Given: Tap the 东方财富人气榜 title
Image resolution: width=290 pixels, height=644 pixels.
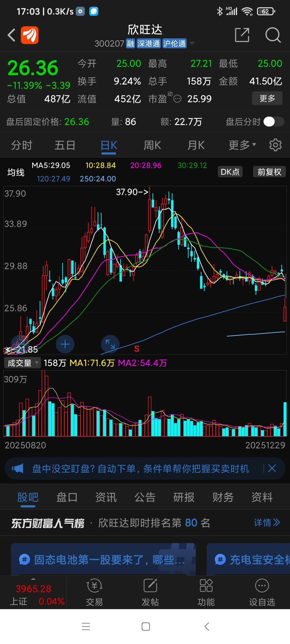Looking at the screenshot, I should 48,523.
